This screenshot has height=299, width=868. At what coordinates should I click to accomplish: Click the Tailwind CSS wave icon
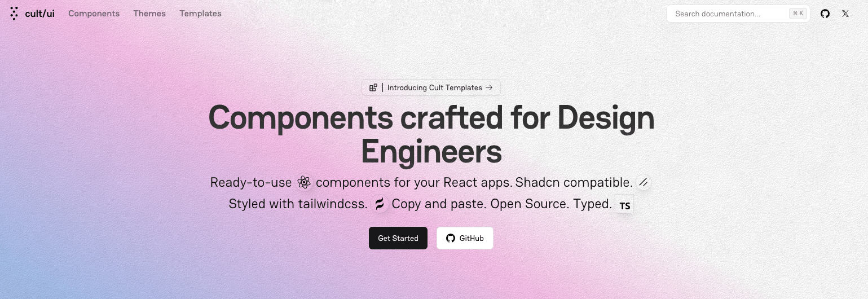tap(380, 204)
